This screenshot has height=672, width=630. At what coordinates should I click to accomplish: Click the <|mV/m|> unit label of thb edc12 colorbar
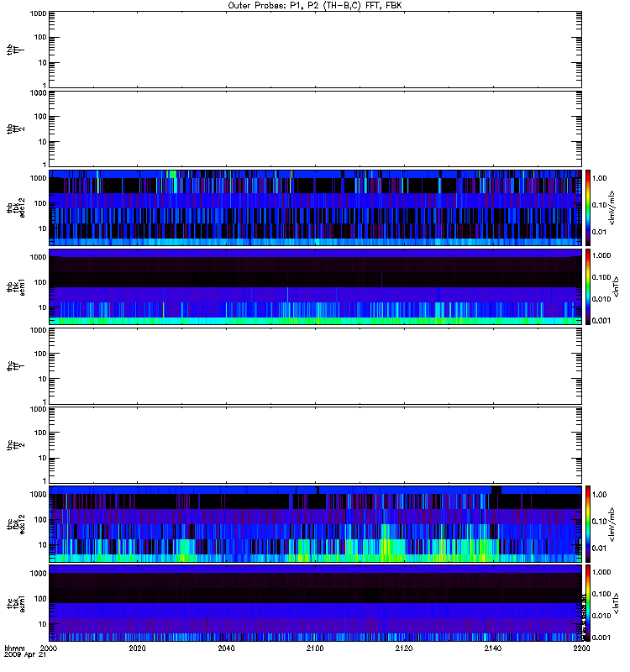612,207
